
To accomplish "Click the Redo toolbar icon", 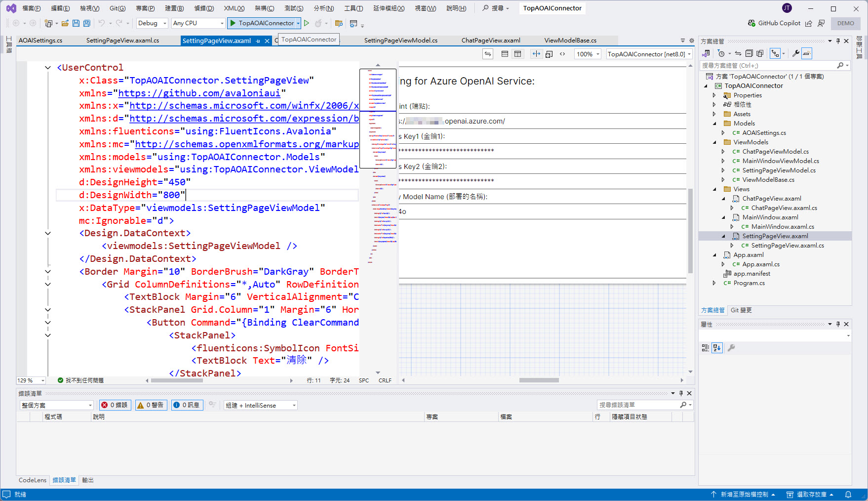I will point(119,23).
